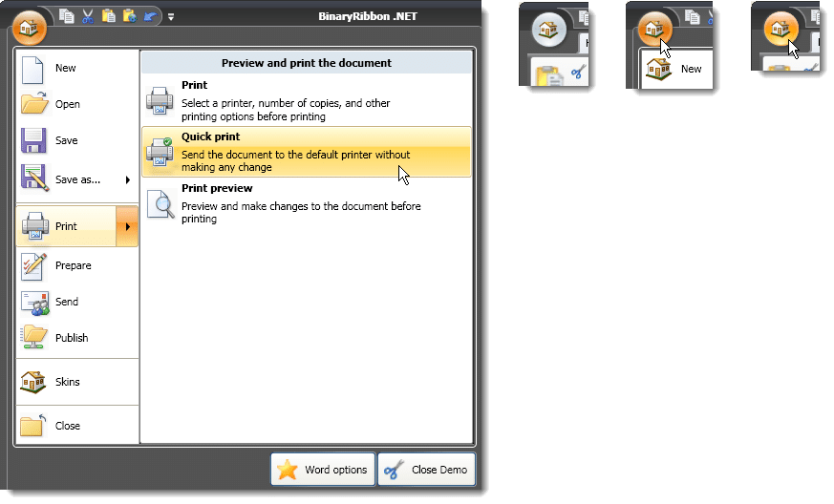This screenshot has height=504, width=834.
Task: Choose Prepare in the application menu
Action: 77,265
